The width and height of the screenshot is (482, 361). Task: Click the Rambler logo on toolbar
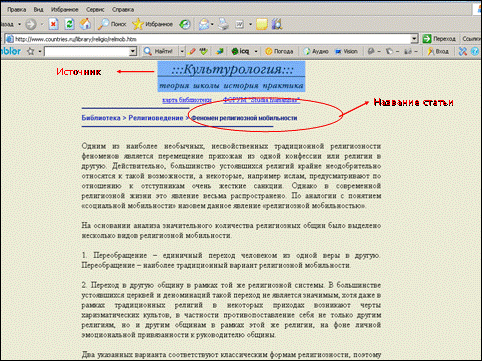coord(11,51)
